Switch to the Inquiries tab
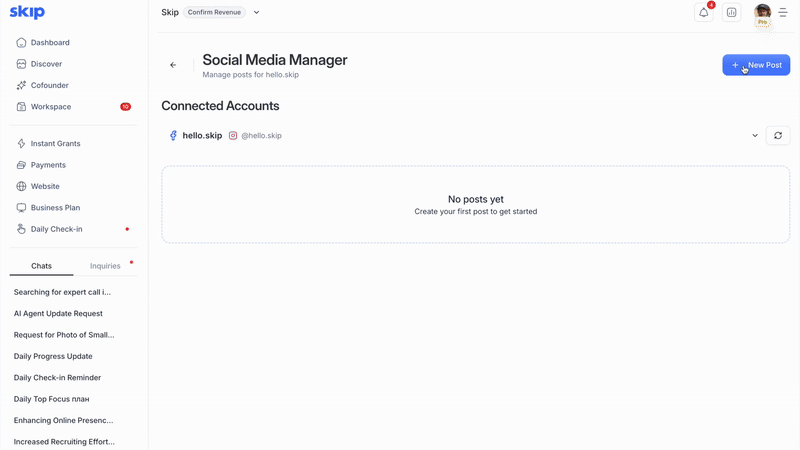Viewport: 800px width, 450px height. click(x=105, y=266)
